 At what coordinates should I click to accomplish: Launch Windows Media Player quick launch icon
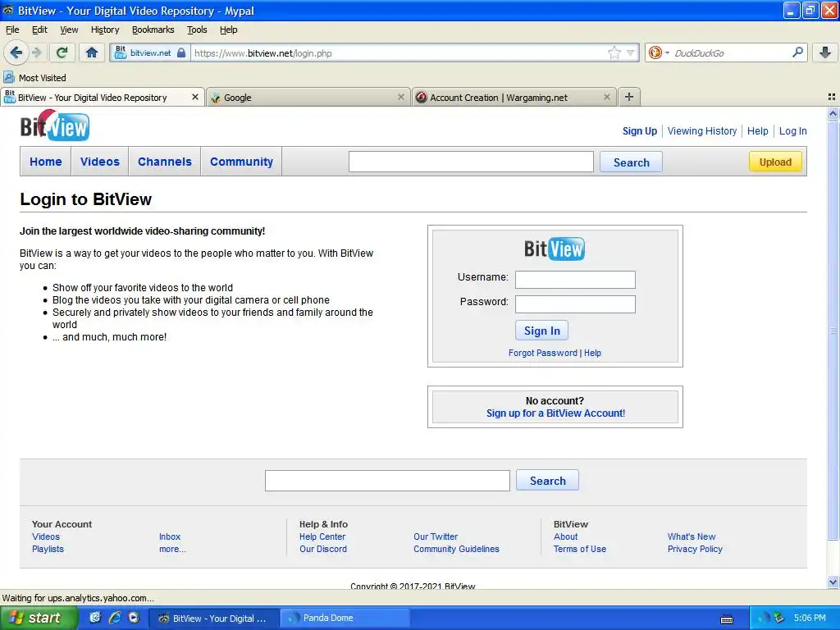pyautogui.click(x=134, y=618)
